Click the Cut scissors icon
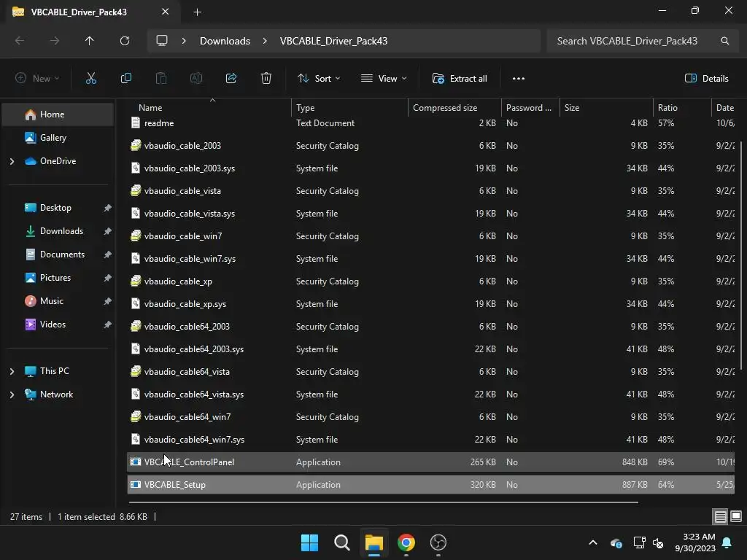This screenshot has height=560, width=747. 90,79
